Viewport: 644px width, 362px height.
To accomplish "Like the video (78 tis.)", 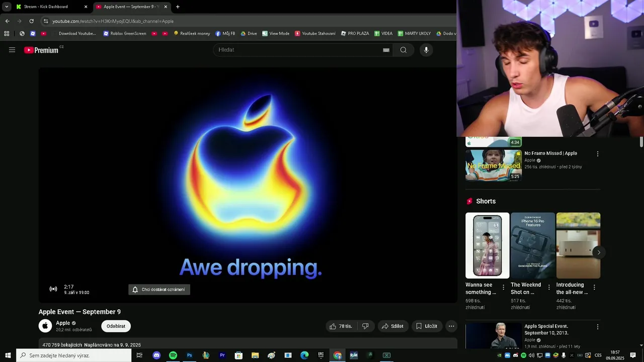I will 341,326.
